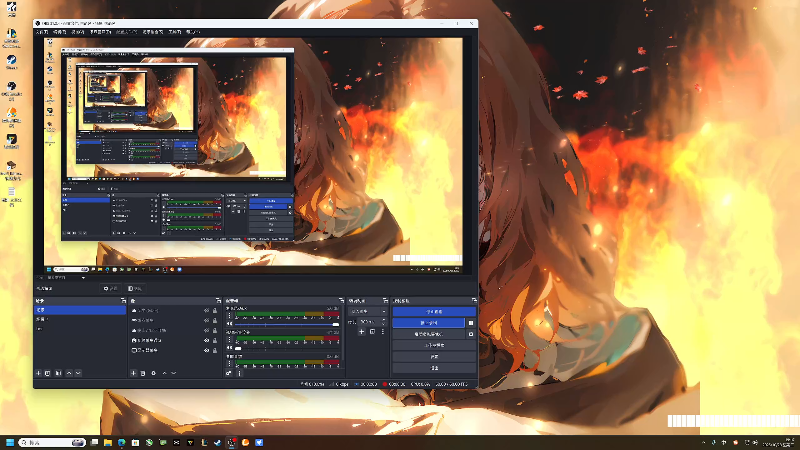The width and height of the screenshot is (800, 450).
Task: Pop out the Audio Mixer dock panel
Action: point(341,301)
